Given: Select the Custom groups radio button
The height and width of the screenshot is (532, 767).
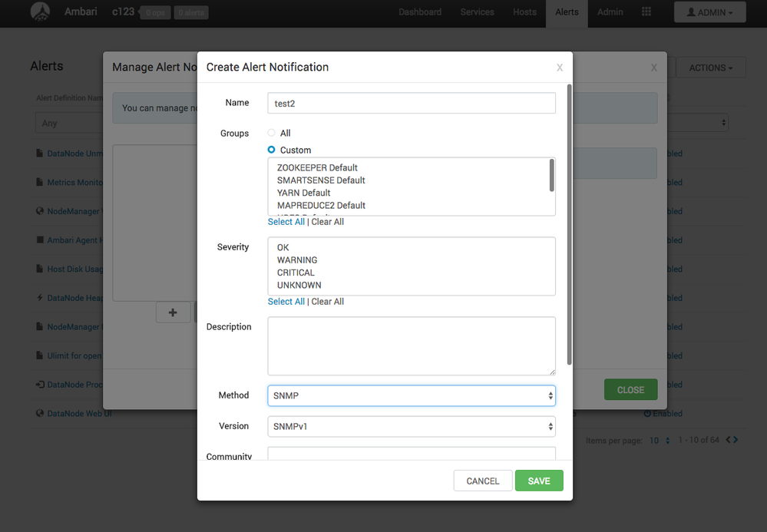Looking at the screenshot, I should 271,150.
